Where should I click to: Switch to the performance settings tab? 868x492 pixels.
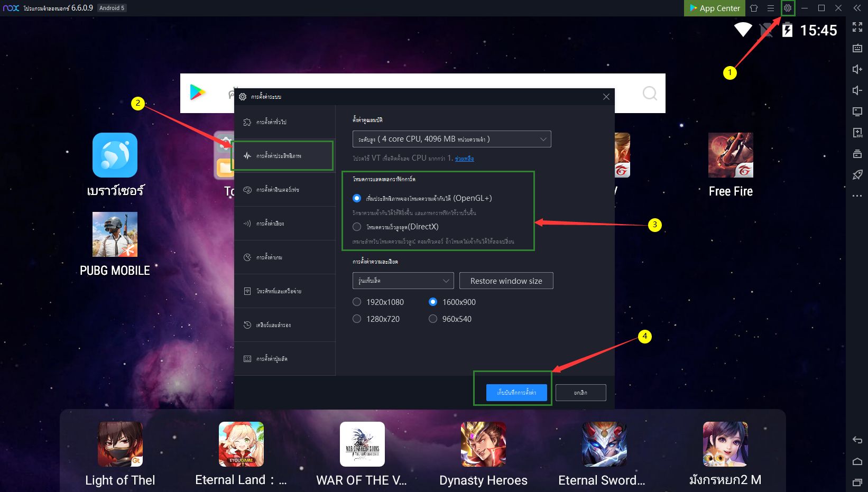point(283,156)
